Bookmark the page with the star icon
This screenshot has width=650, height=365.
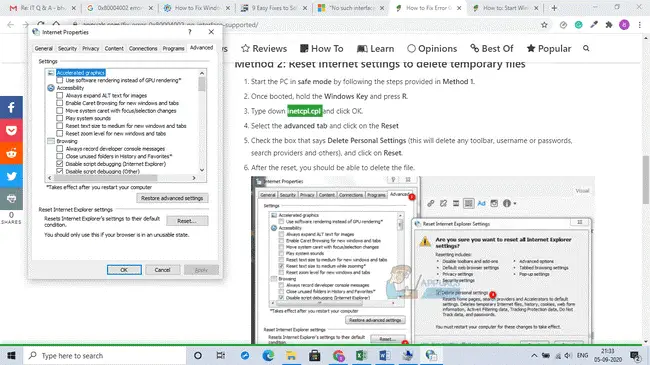[x=544, y=25]
